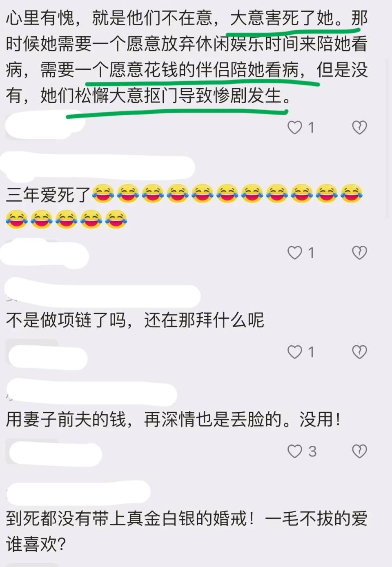
Task: Dislike the comment about 项链
Action: point(359,352)
